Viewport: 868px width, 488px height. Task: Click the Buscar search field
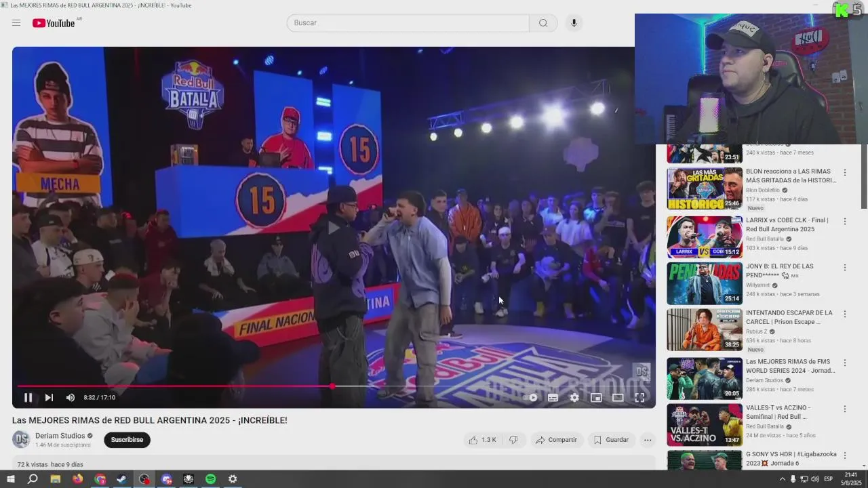click(x=408, y=23)
